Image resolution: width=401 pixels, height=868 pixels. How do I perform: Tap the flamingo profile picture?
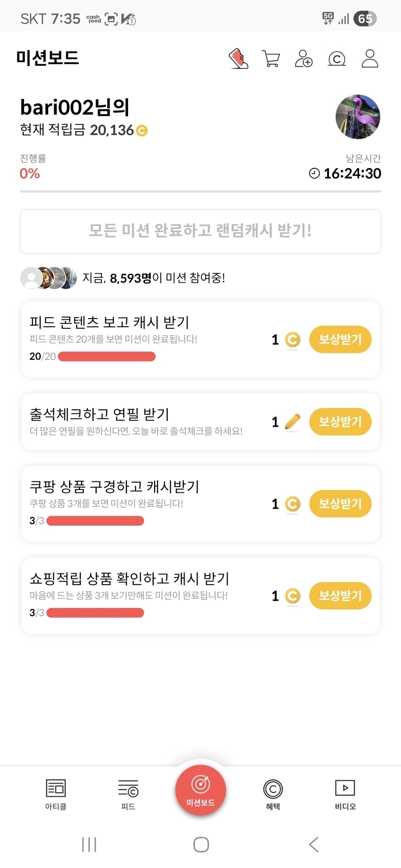tap(358, 117)
